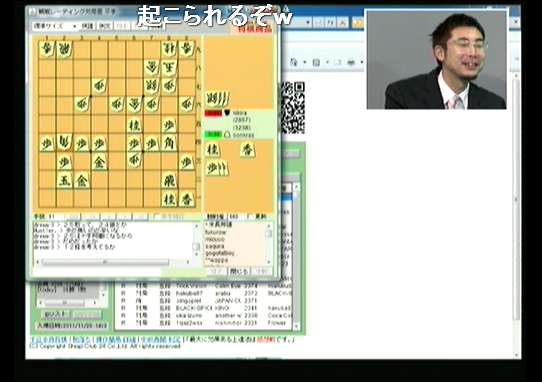The image size is (542, 382).
Task: Click the opponent's captured pieces stack above red timer
Action: pyautogui.click(x=217, y=99)
